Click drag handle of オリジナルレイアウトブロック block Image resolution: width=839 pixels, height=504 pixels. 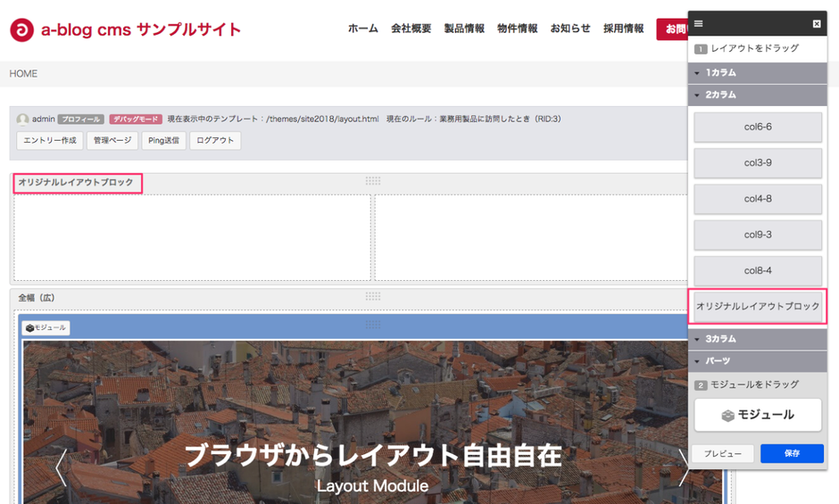tap(373, 181)
